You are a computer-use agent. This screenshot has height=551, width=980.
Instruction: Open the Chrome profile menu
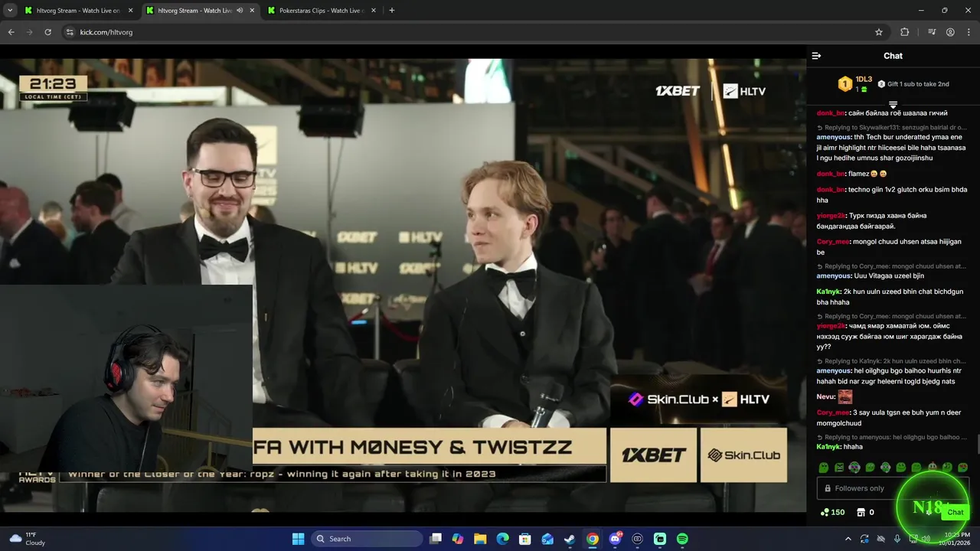tap(950, 32)
